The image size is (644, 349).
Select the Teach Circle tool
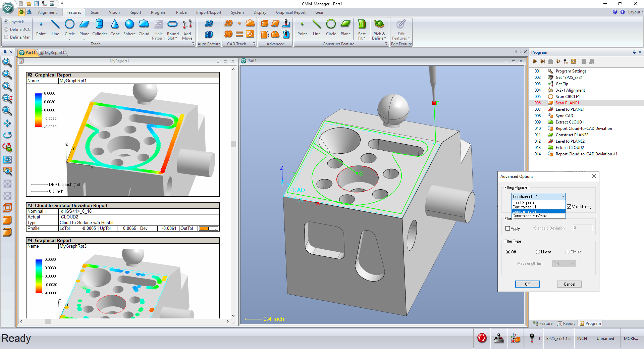[70, 28]
